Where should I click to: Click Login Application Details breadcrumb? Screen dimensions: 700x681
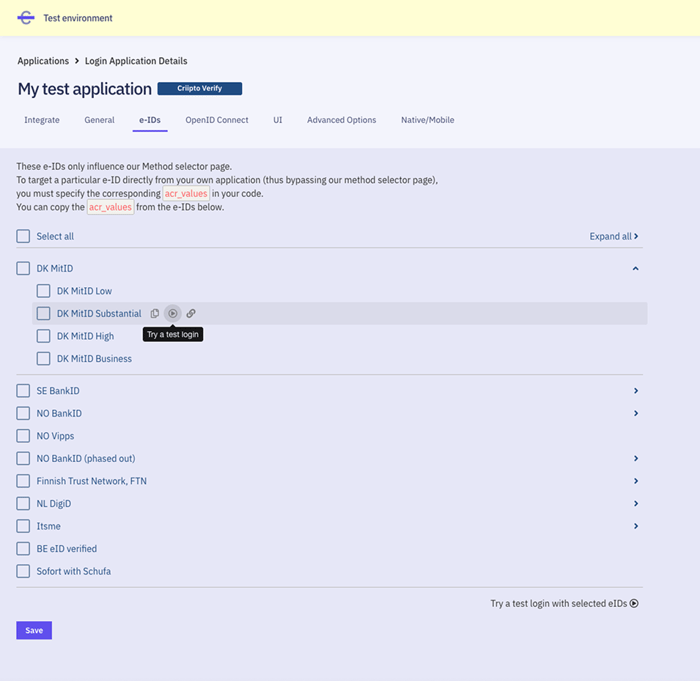[x=136, y=61]
